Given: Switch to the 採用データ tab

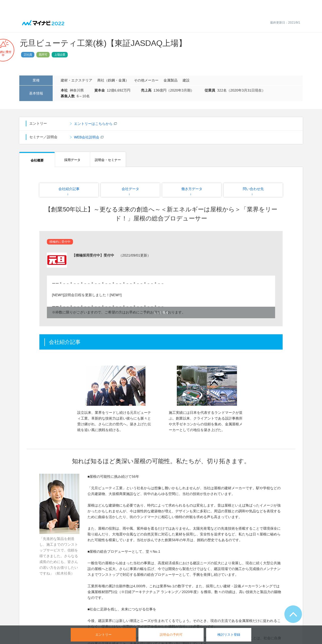Looking at the screenshot, I should point(72,160).
